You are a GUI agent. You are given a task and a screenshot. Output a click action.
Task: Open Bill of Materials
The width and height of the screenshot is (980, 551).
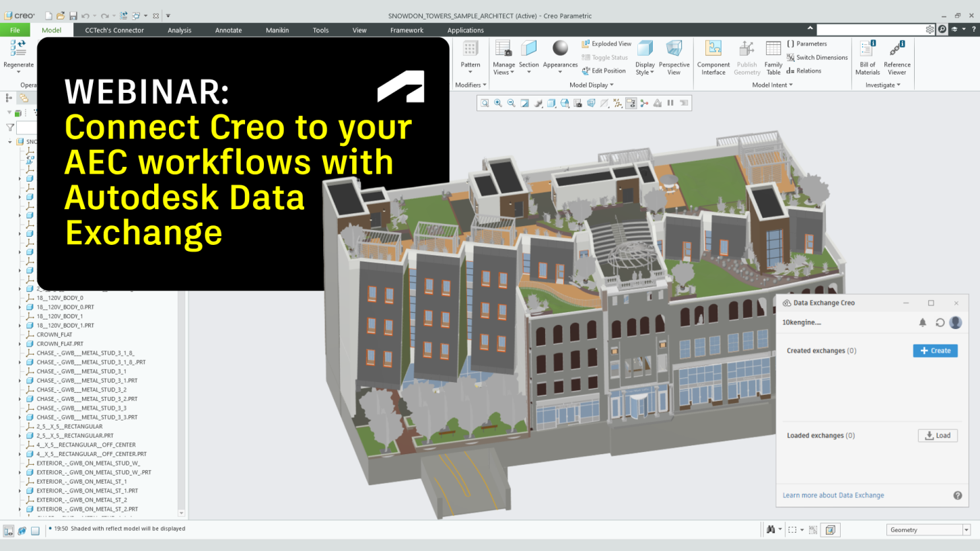(868, 57)
